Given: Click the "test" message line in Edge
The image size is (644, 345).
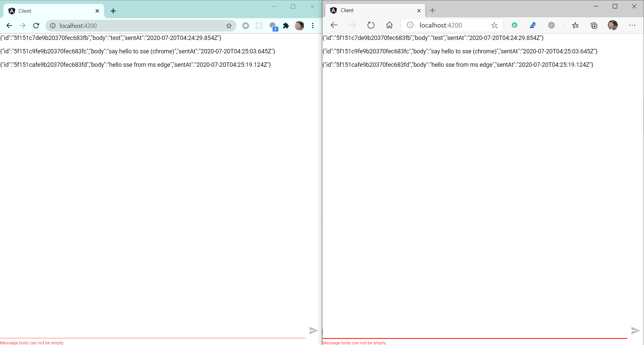Looking at the screenshot, I should coord(433,38).
